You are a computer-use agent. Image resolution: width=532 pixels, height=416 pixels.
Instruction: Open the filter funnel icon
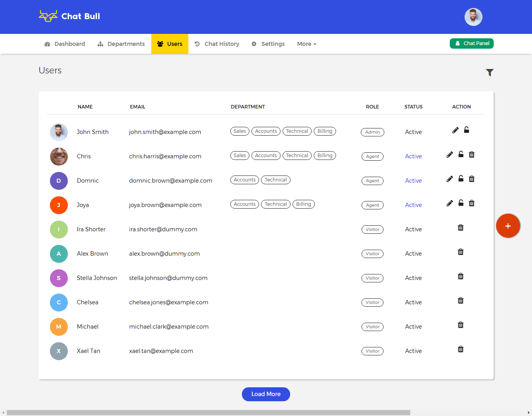pos(490,73)
